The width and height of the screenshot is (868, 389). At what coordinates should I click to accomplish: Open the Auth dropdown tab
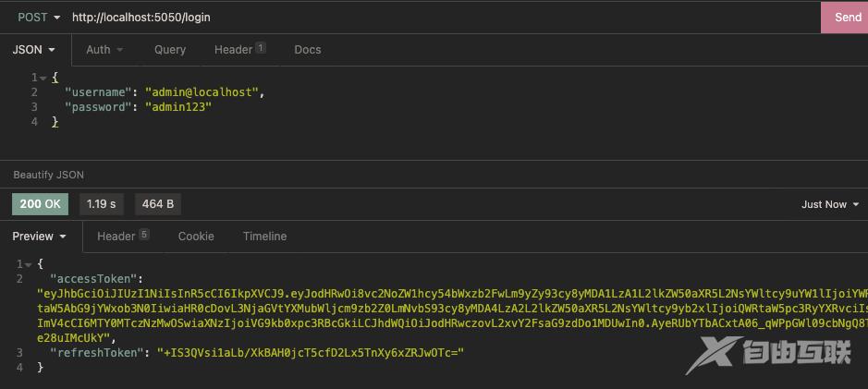pos(104,50)
